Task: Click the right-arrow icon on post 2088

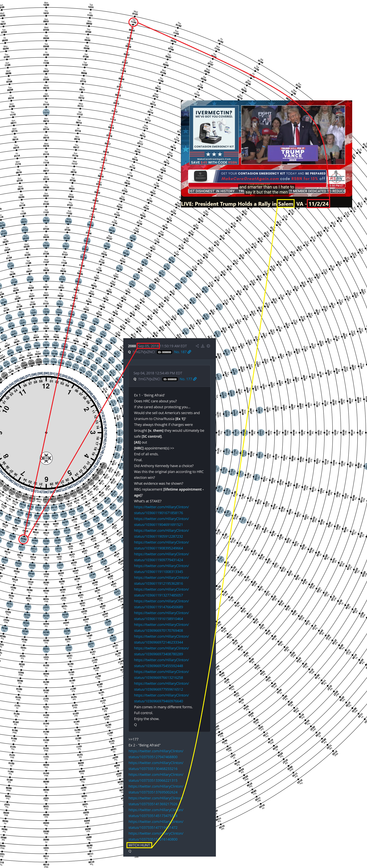Action: (x=208, y=346)
